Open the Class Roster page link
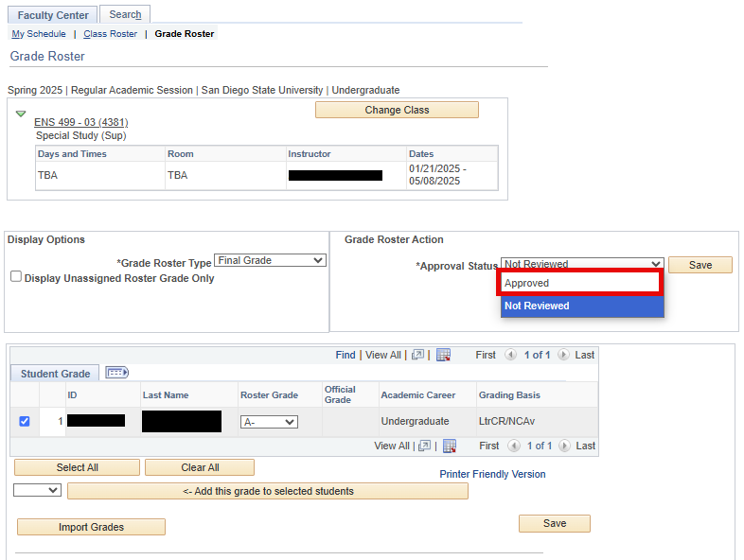Viewport: 744px width, 560px height. tap(110, 34)
